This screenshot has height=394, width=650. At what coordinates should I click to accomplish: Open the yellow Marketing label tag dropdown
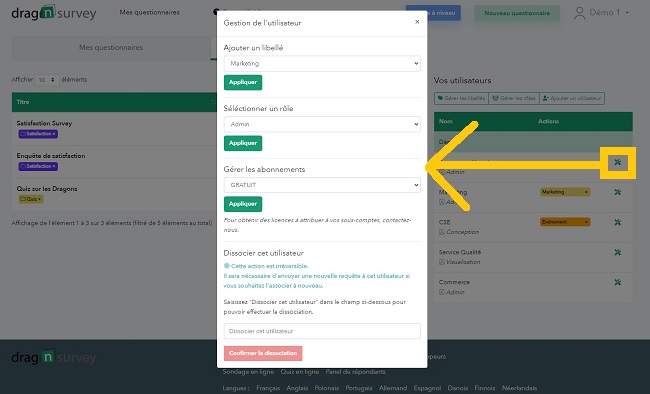click(x=565, y=192)
